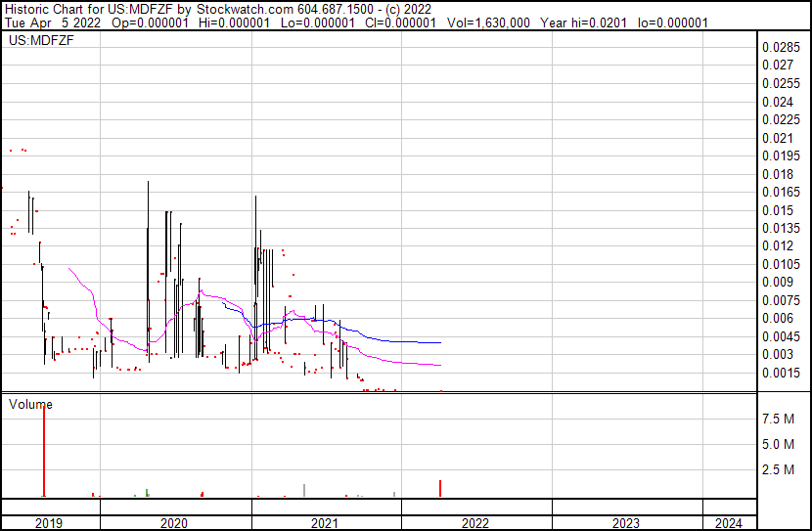Screen dimensions: 812x531
Task: Click the tall red 2019 volume bar
Action: [x=43, y=452]
